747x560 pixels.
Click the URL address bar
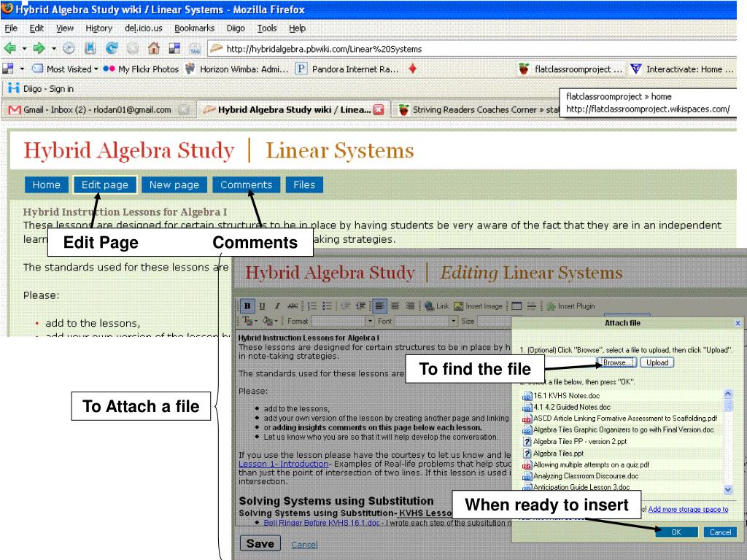point(472,49)
